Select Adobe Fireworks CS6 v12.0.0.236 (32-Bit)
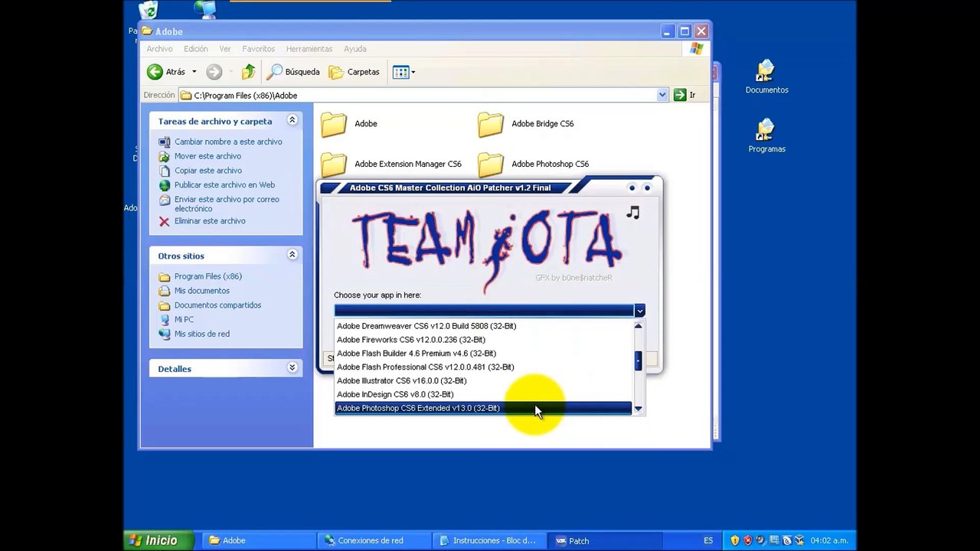The image size is (980, 551). (x=484, y=340)
